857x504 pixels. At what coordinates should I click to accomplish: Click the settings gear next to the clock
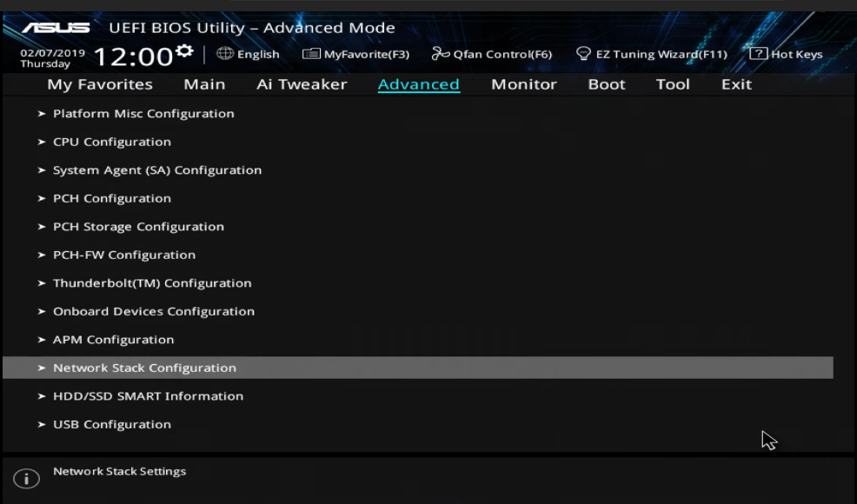coord(185,51)
